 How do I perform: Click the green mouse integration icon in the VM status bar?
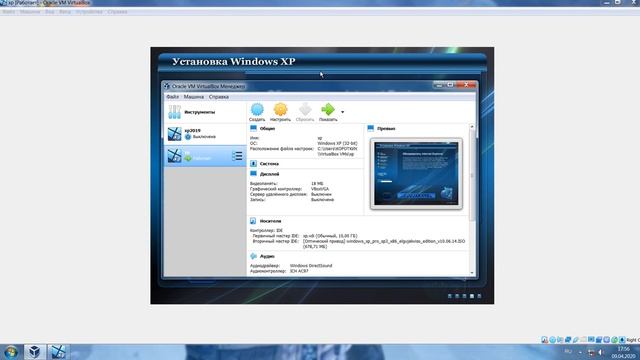pyautogui.click(x=614, y=340)
